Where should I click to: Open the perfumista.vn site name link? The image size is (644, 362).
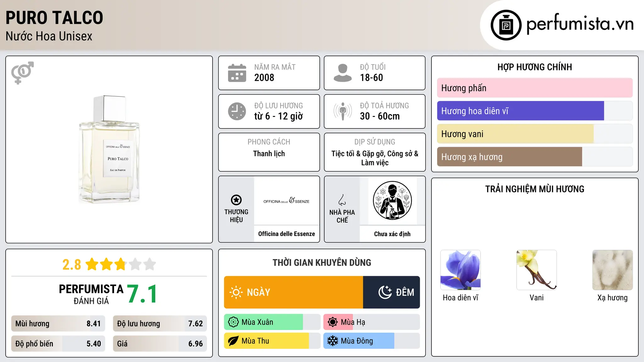580,24
